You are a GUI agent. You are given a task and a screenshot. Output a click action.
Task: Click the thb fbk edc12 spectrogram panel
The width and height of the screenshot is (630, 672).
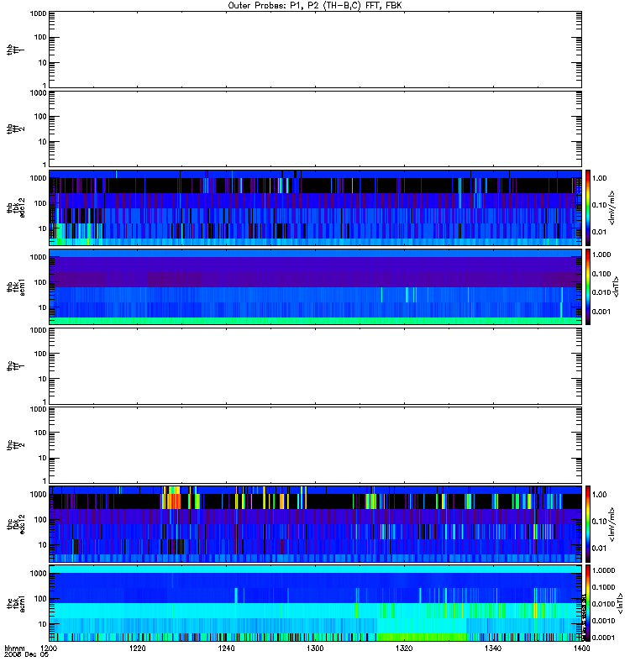[315, 207]
